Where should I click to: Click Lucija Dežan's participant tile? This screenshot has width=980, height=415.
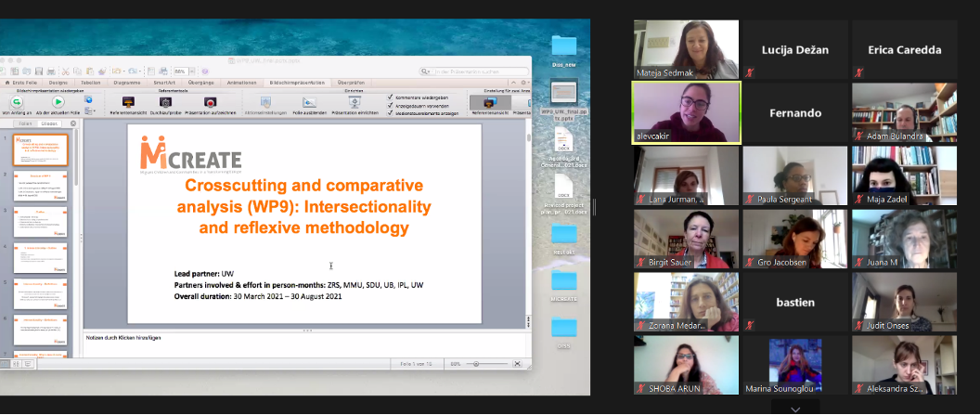pyautogui.click(x=795, y=49)
